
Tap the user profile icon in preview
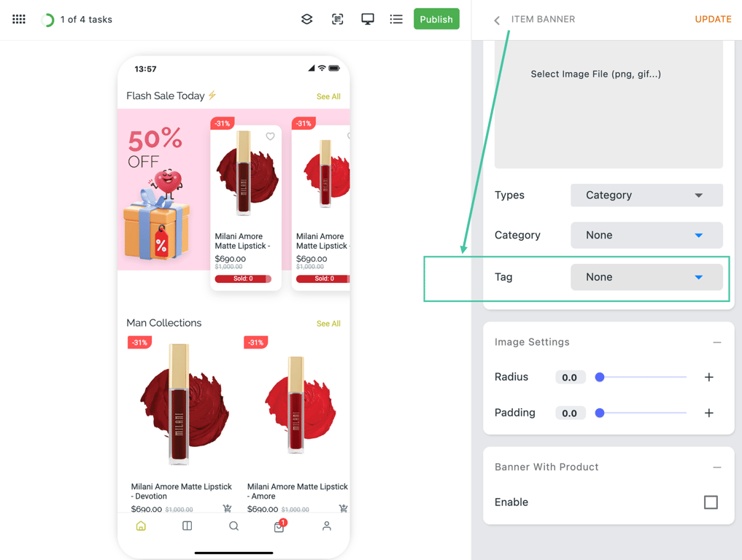(x=327, y=526)
